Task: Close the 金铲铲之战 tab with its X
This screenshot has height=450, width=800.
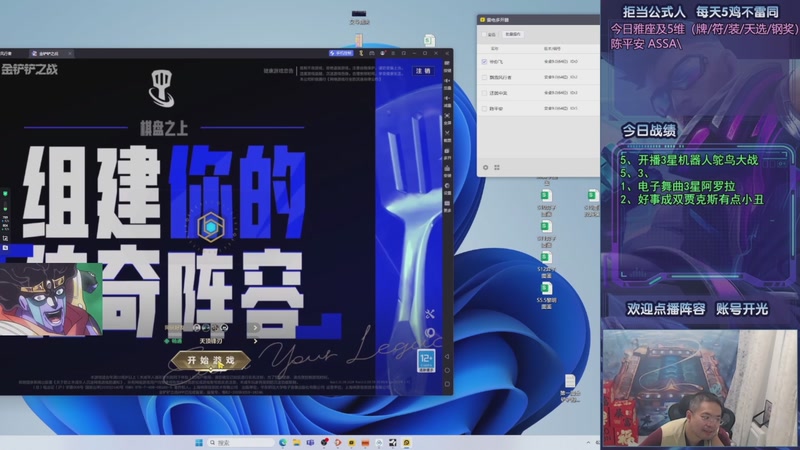Action: click(x=70, y=53)
